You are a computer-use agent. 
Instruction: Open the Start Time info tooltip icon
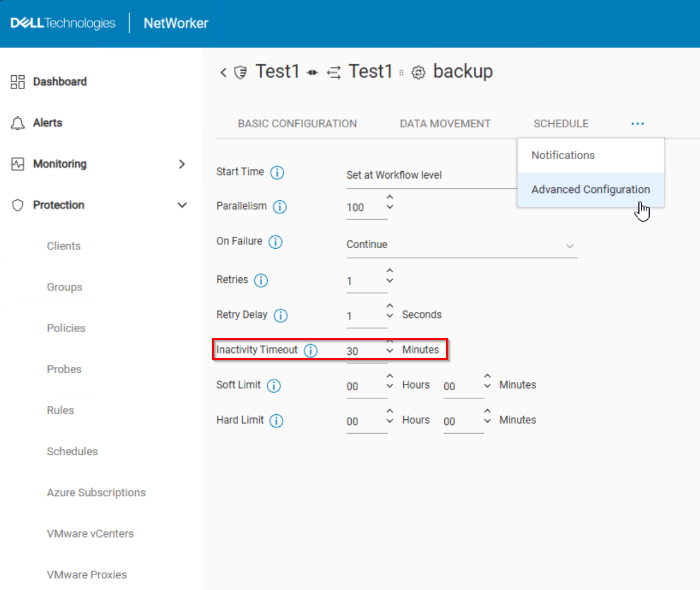[x=277, y=172]
